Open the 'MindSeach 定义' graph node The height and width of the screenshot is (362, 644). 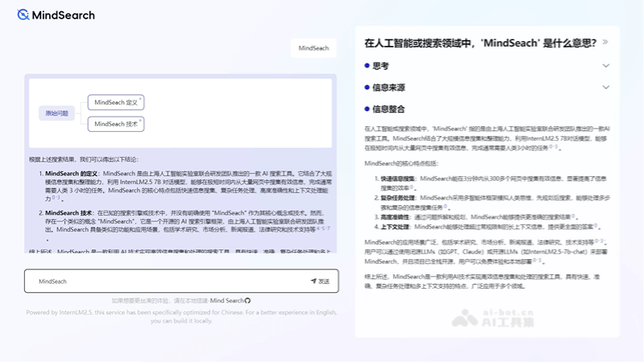(117, 102)
